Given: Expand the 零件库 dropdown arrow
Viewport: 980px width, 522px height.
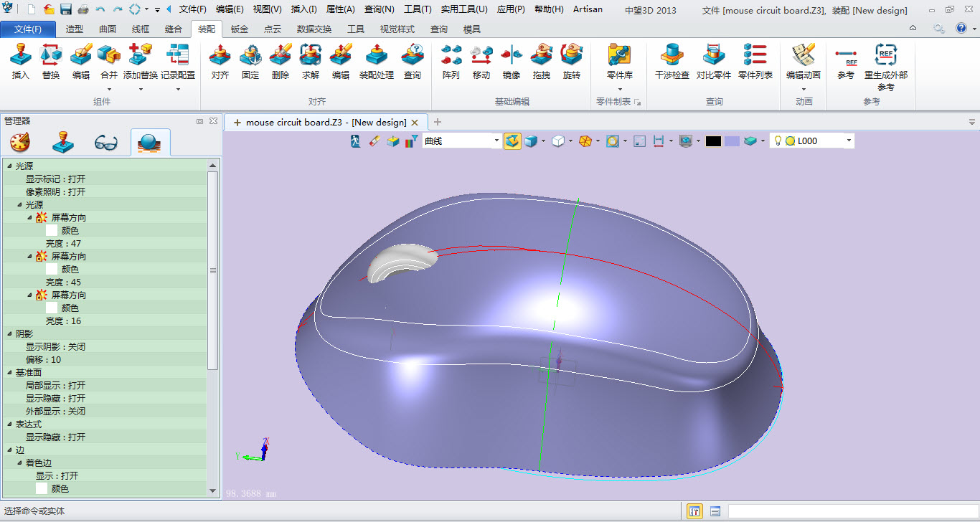Looking at the screenshot, I should tap(620, 89).
